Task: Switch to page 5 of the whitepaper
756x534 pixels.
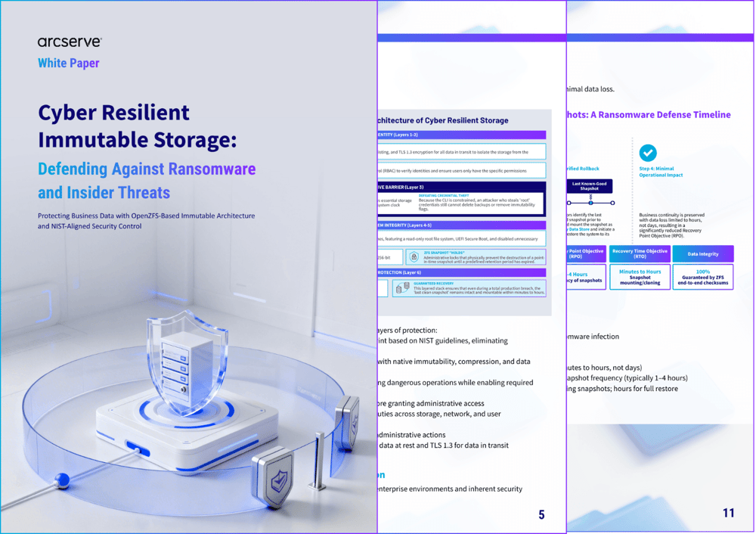Action: [541, 514]
